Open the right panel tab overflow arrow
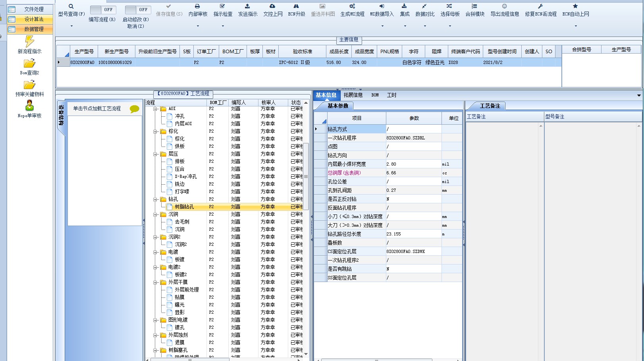The height and width of the screenshot is (361, 644). (x=639, y=95)
